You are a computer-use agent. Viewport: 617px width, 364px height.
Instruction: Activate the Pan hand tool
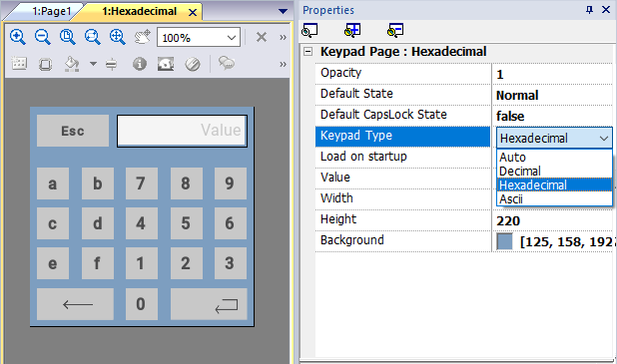pyautogui.click(x=142, y=37)
